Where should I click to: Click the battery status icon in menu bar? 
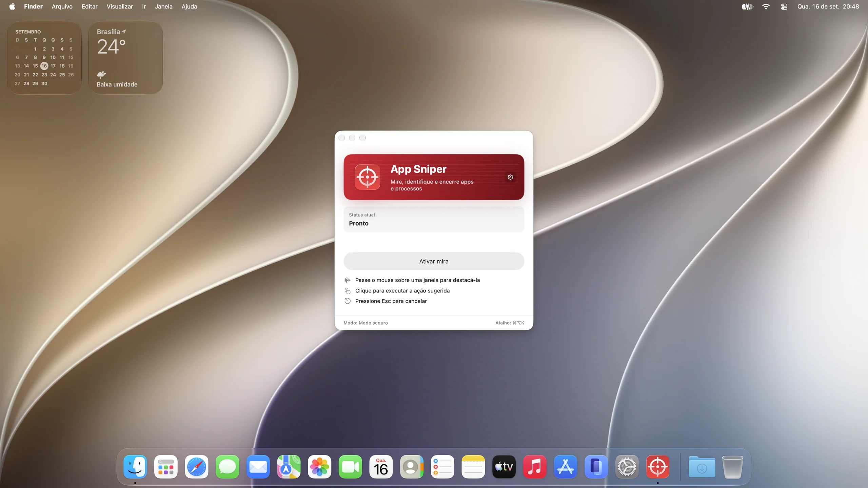coord(747,6)
